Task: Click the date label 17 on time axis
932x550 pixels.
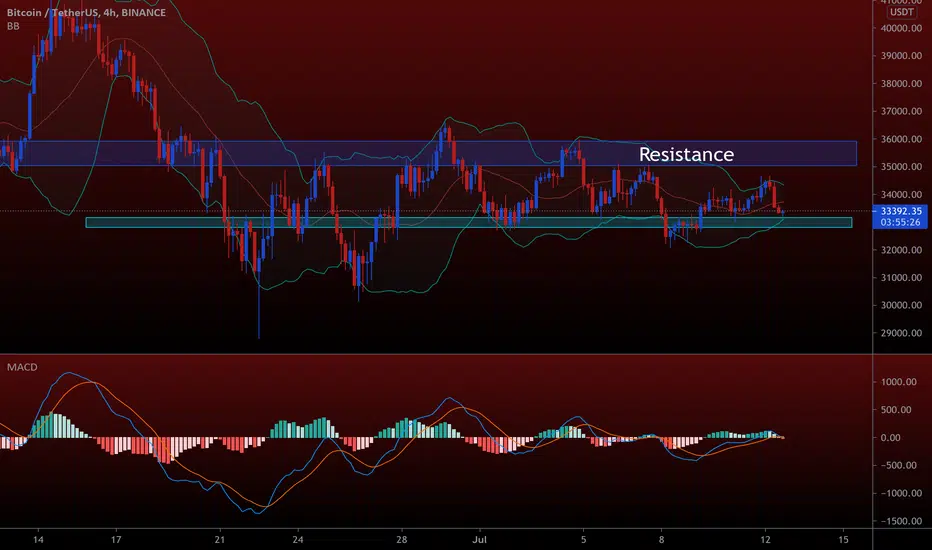Action: (116, 540)
